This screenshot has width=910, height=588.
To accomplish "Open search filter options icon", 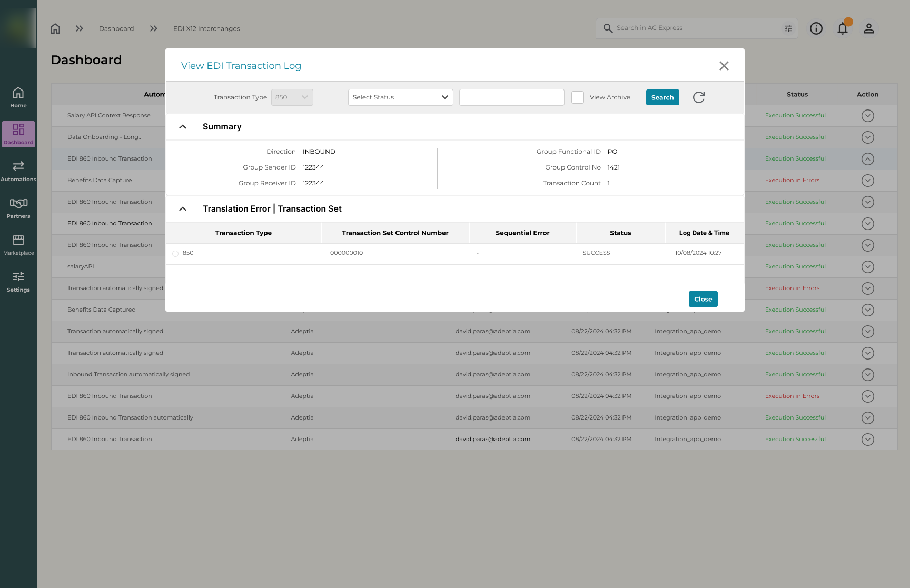I will click(788, 28).
